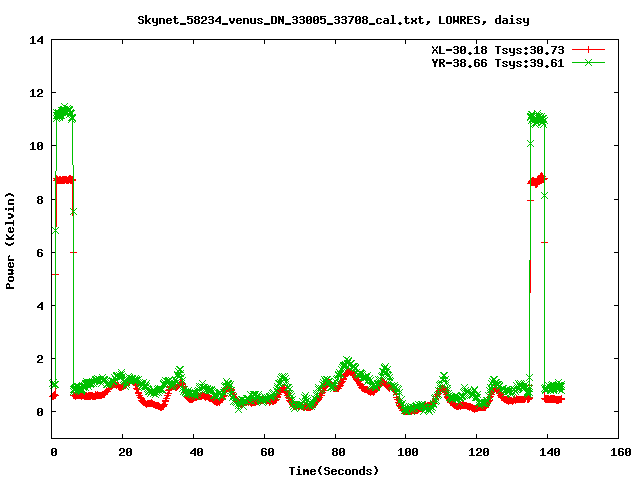Click the x-axis tick label 80

[x=338, y=452]
